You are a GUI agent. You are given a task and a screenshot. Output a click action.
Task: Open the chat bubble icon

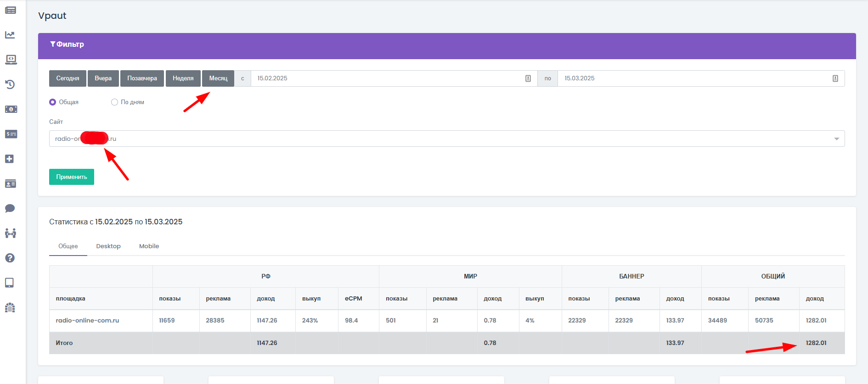[10, 208]
